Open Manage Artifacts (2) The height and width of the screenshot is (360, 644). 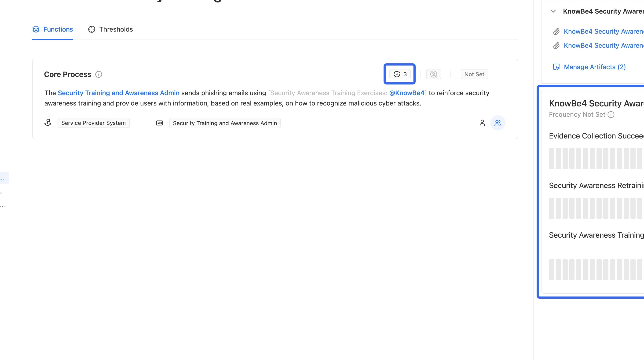pyautogui.click(x=595, y=67)
